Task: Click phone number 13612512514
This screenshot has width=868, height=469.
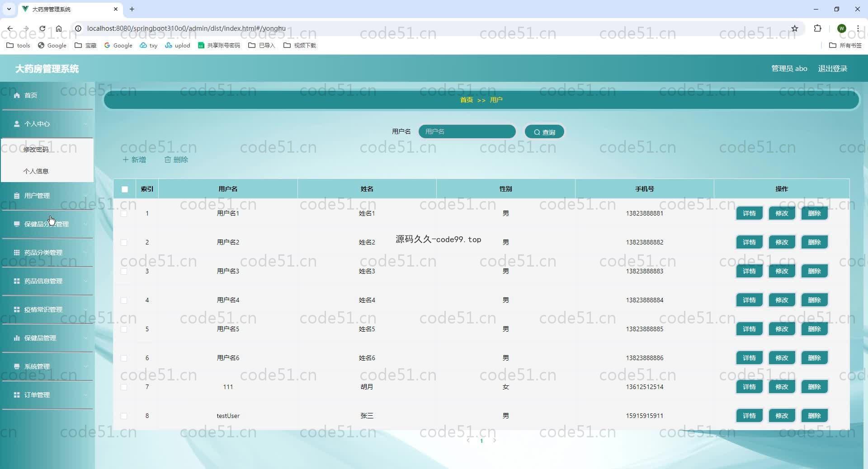Action: (644, 387)
